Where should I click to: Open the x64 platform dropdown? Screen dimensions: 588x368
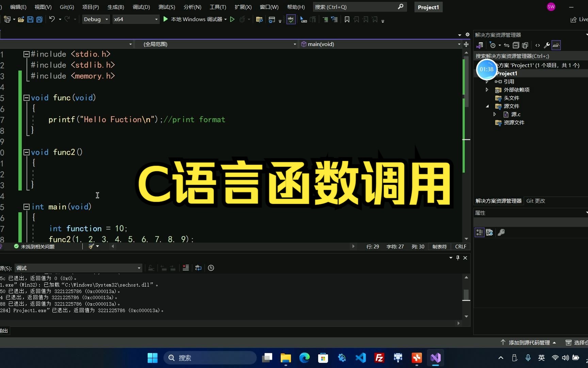136,19
